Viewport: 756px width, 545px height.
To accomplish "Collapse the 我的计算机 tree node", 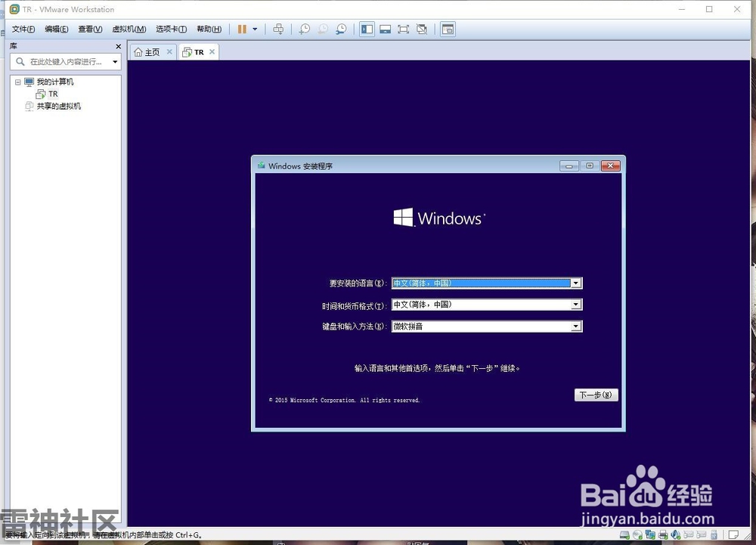I will [x=18, y=82].
